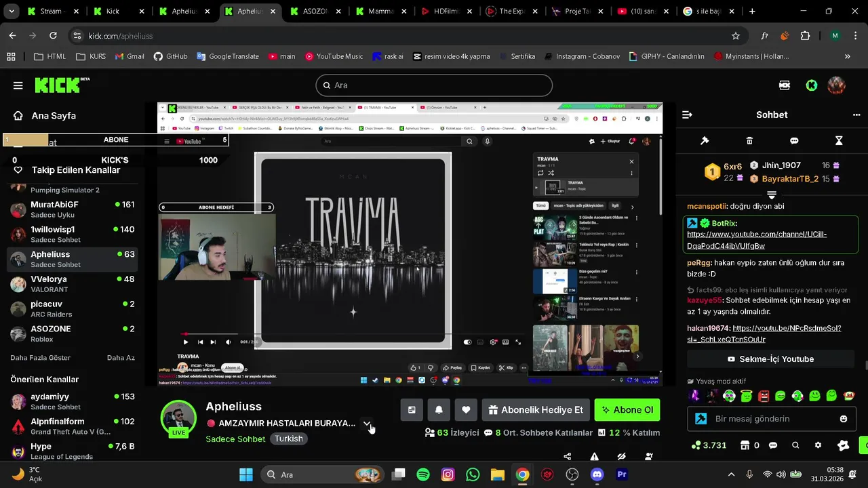Click the Windows Start button
The height and width of the screenshot is (488, 868).
(246, 474)
